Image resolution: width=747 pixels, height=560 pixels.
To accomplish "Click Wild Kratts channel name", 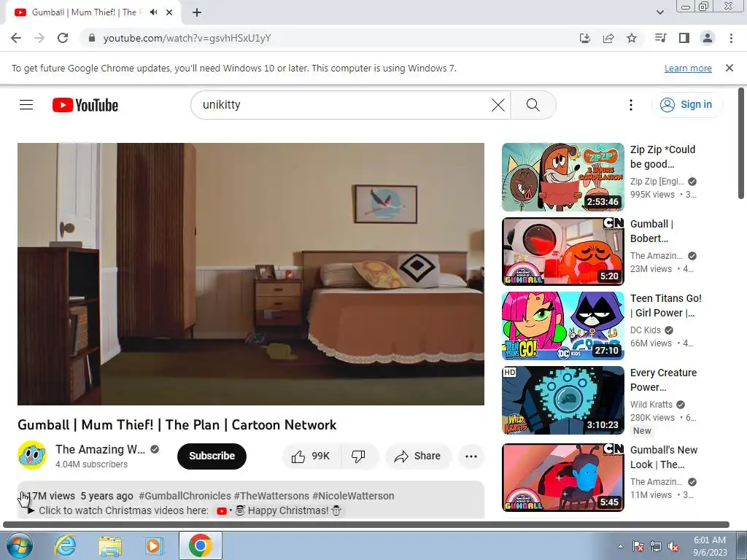I will pos(651,404).
